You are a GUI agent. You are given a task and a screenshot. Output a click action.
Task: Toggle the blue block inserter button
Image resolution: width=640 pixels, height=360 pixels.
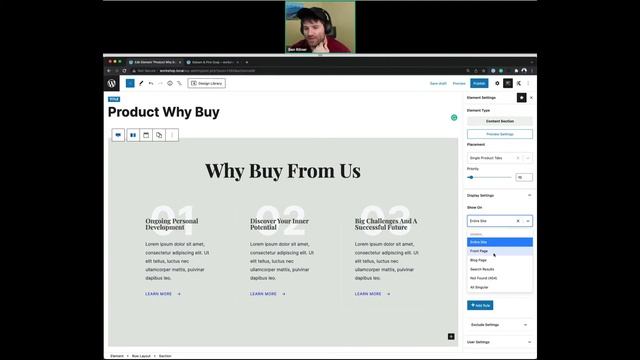[130, 83]
